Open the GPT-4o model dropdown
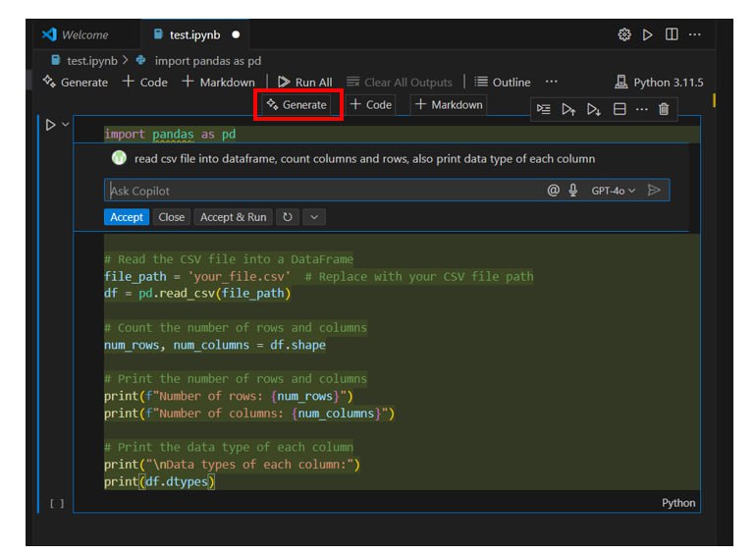 613,191
